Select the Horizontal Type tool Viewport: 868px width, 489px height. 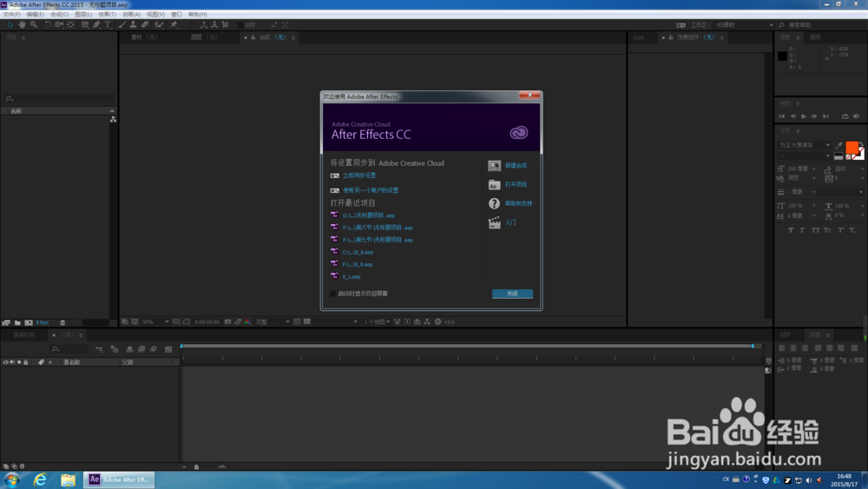click(108, 25)
